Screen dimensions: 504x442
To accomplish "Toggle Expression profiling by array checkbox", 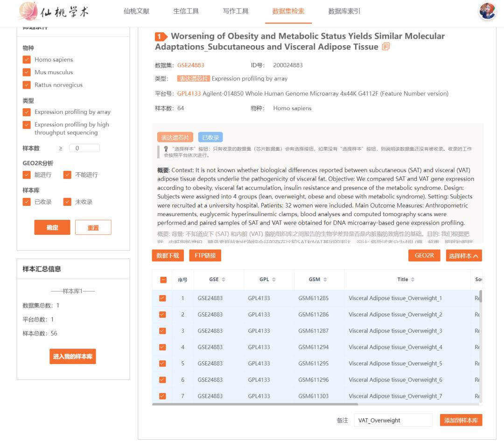I will [x=27, y=112].
